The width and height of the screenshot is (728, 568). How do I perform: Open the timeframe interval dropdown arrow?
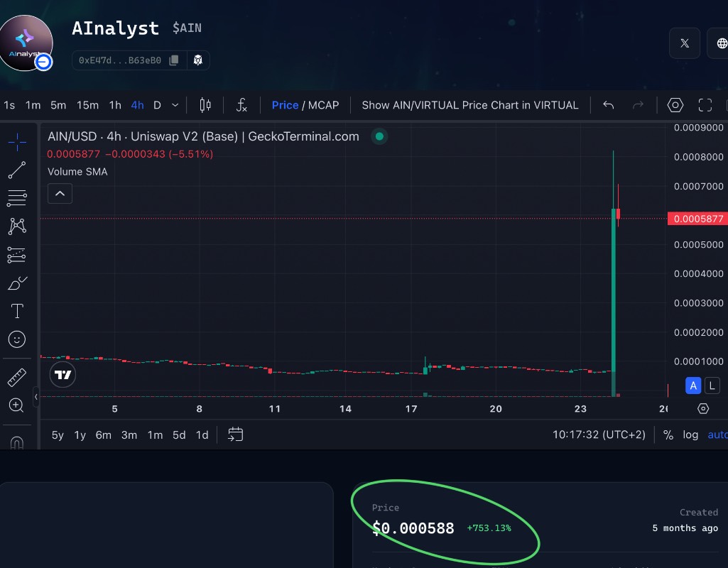[x=175, y=105]
